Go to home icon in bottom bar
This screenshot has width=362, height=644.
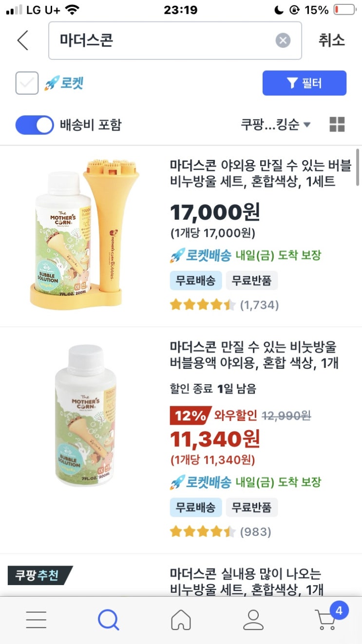[181, 620]
